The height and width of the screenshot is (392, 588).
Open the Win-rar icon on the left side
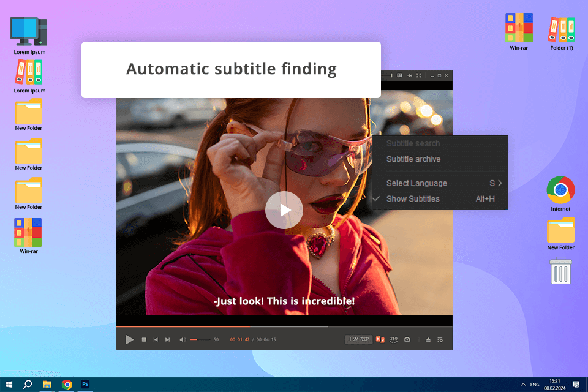[x=29, y=236]
